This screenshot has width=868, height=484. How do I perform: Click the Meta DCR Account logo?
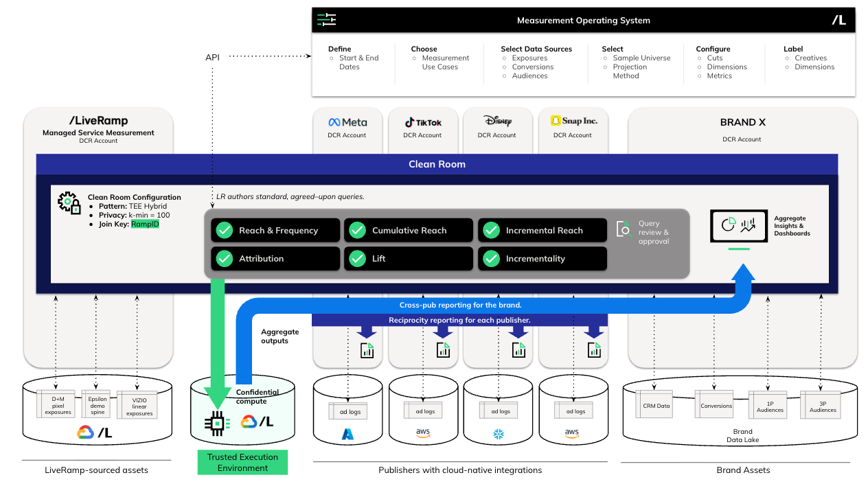[347, 122]
